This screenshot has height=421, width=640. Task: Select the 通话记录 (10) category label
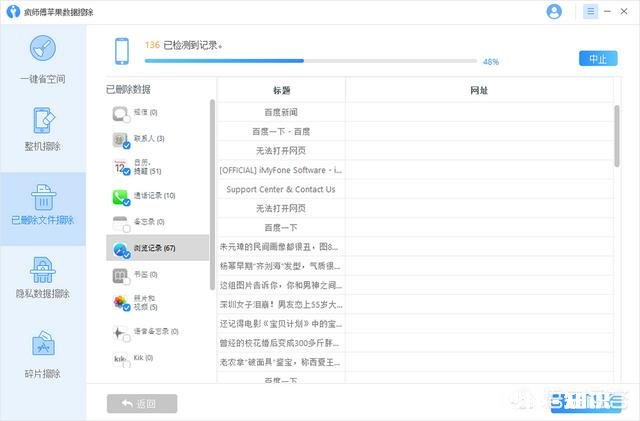(155, 196)
